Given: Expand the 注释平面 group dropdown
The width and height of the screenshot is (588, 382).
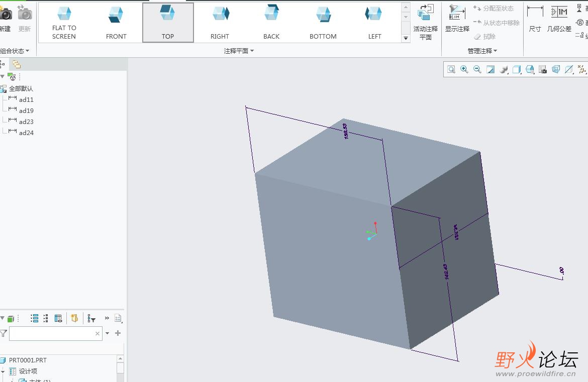Looking at the screenshot, I should 239,51.
